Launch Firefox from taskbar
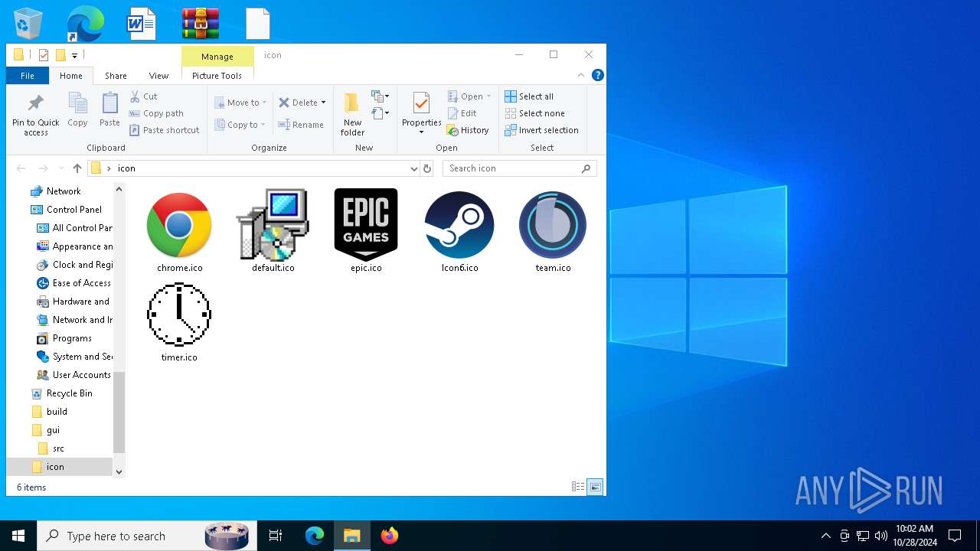Image resolution: width=980 pixels, height=551 pixels. coord(390,536)
